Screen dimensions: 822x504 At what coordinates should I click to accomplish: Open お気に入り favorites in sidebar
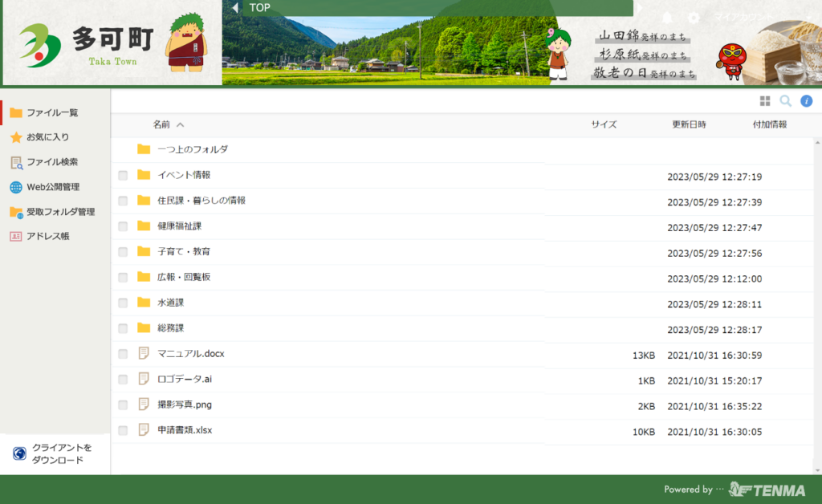click(x=47, y=137)
